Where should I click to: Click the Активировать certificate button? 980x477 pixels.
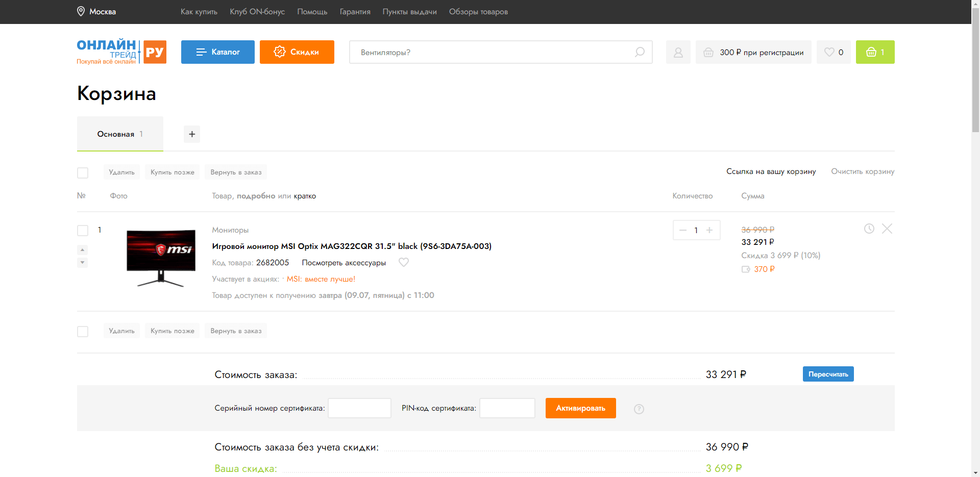pos(581,408)
